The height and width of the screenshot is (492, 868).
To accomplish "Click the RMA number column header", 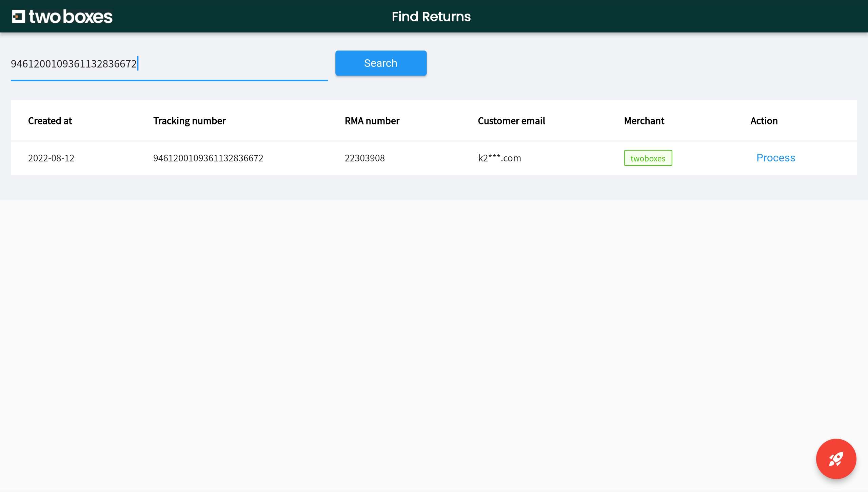I will click(372, 121).
